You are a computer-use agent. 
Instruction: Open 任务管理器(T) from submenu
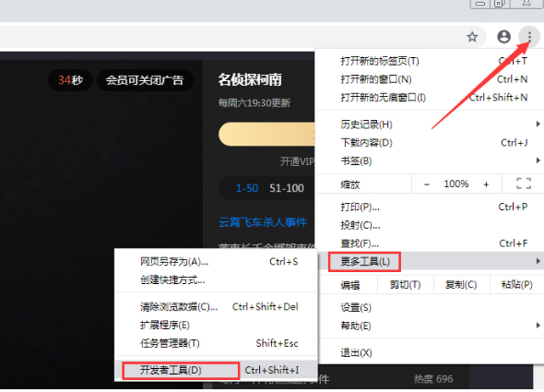(216, 343)
